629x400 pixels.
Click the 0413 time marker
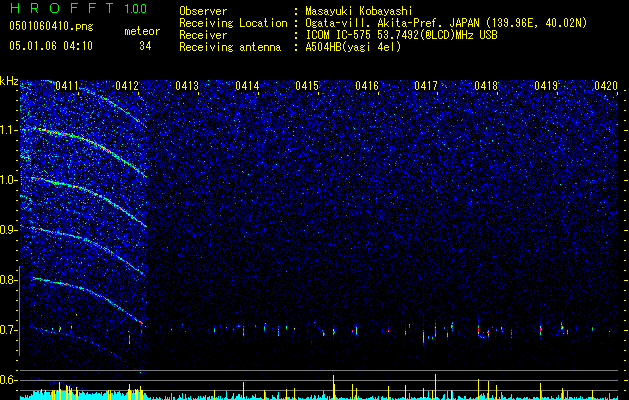point(187,85)
